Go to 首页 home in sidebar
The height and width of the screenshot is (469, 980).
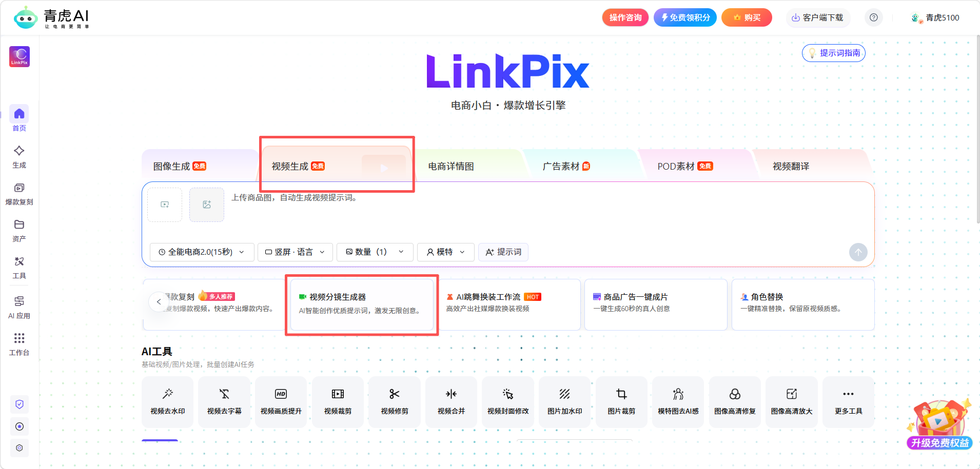coord(19,119)
